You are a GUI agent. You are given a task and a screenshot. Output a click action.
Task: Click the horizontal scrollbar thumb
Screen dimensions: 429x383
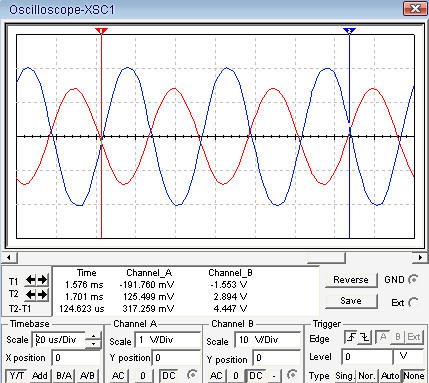tap(326, 257)
